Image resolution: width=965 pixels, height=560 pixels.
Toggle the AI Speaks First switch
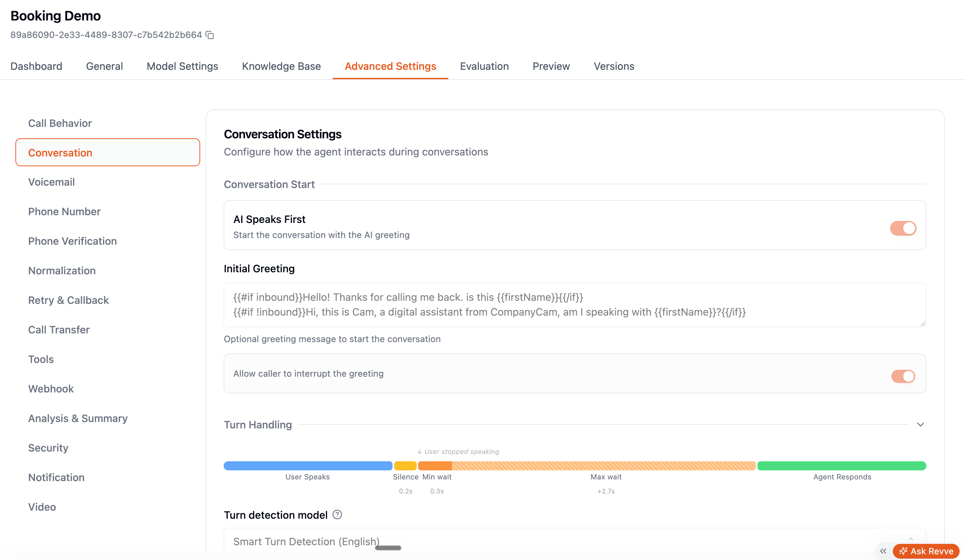903,228
